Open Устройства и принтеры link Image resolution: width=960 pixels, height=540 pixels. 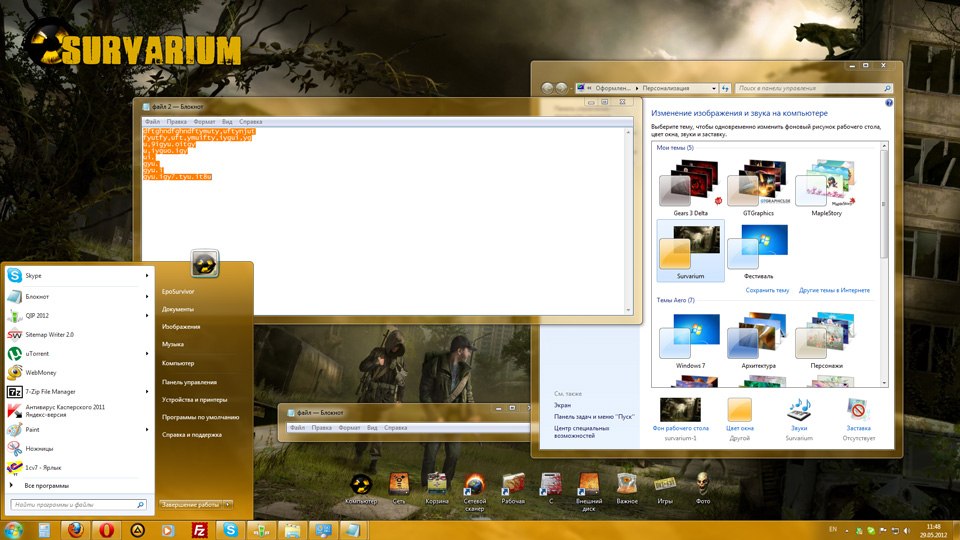[x=194, y=400]
